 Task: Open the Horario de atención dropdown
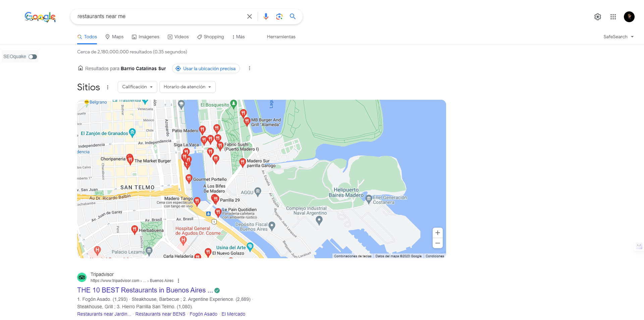[187, 87]
